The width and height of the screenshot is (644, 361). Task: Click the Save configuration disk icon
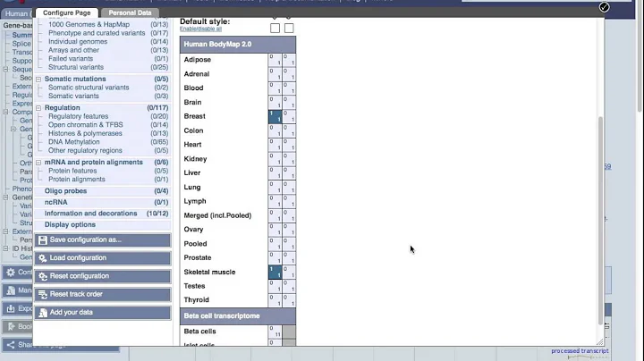coord(43,240)
